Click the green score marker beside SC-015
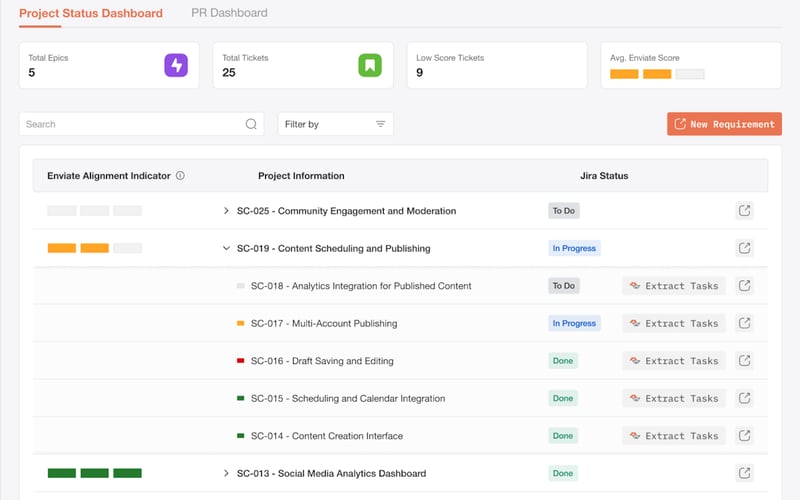800x500 pixels. pos(240,398)
